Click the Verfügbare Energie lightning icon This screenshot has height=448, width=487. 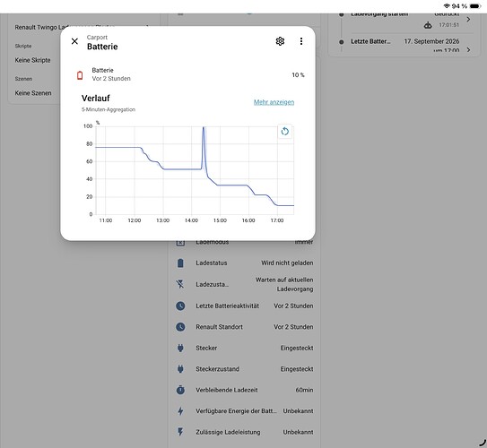(180, 411)
